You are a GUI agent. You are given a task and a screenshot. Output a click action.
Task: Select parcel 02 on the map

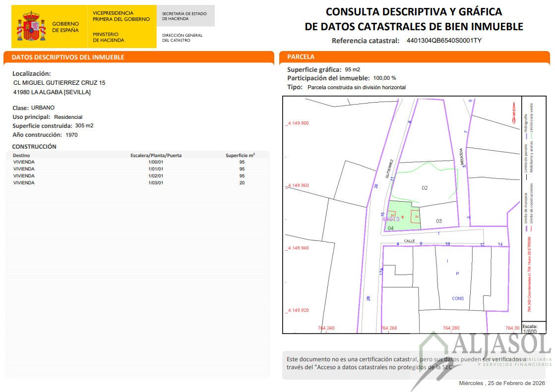pos(425,188)
